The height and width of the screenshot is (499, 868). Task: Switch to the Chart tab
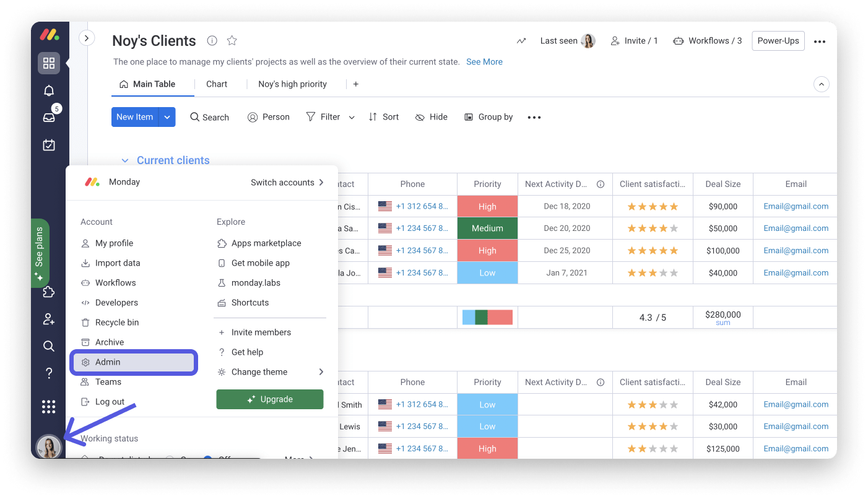pyautogui.click(x=216, y=84)
